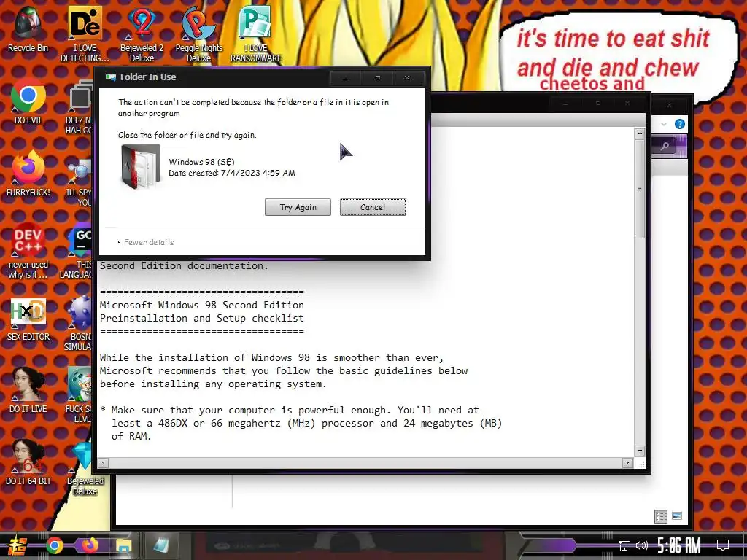
Task: Click Notepad vertical scrollbar down arrow
Action: [x=640, y=451]
